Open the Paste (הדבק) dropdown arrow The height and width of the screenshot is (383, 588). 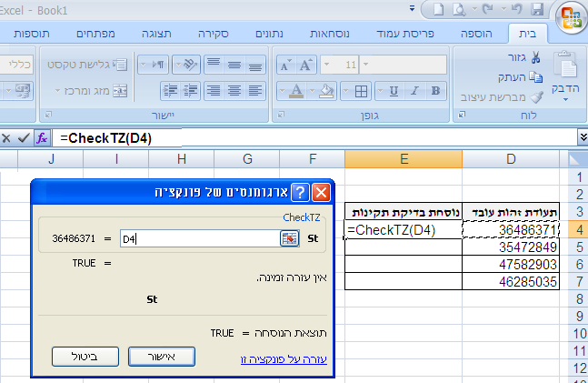pos(565,98)
